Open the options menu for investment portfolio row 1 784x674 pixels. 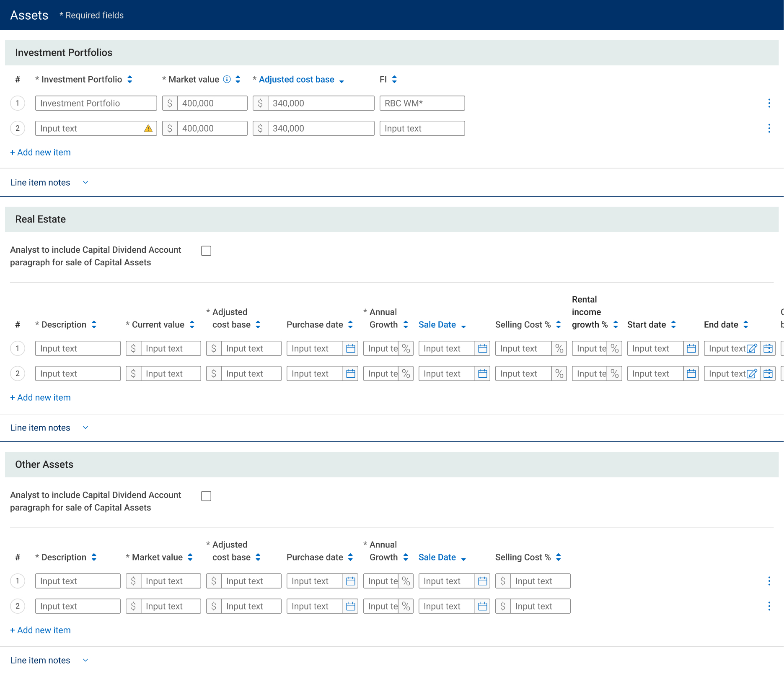pyautogui.click(x=769, y=103)
